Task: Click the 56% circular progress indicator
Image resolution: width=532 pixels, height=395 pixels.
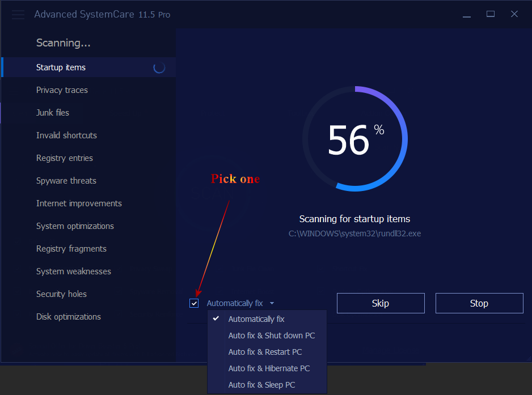Action: click(355, 139)
